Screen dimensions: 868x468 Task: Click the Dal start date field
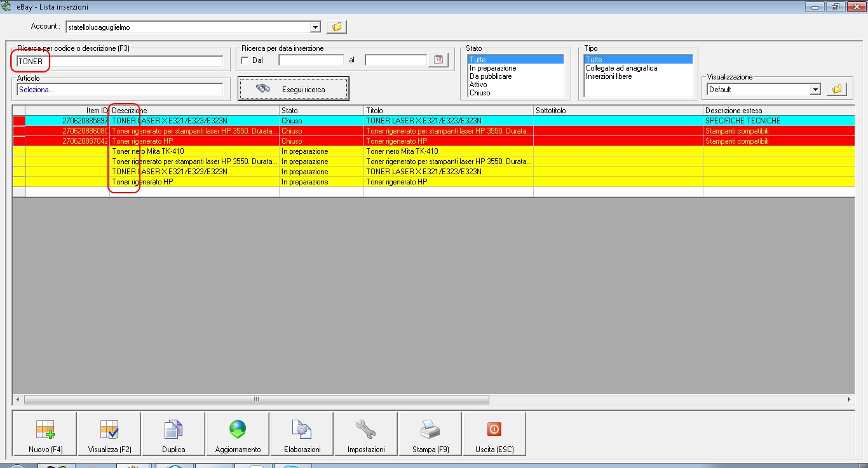click(x=311, y=60)
